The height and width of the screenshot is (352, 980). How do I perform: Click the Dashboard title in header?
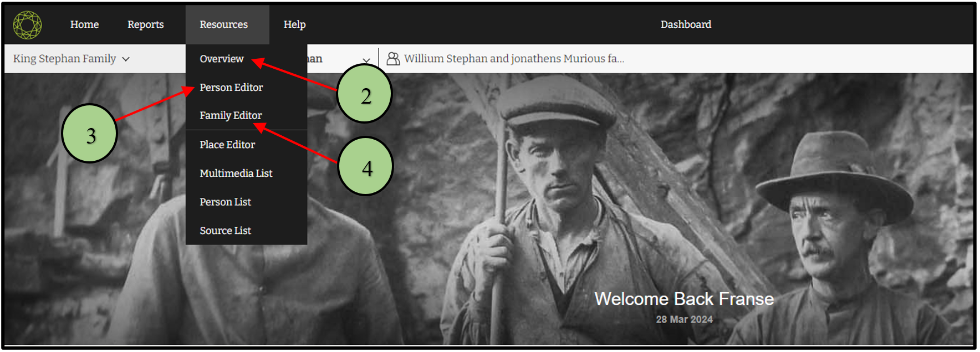[x=685, y=24]
